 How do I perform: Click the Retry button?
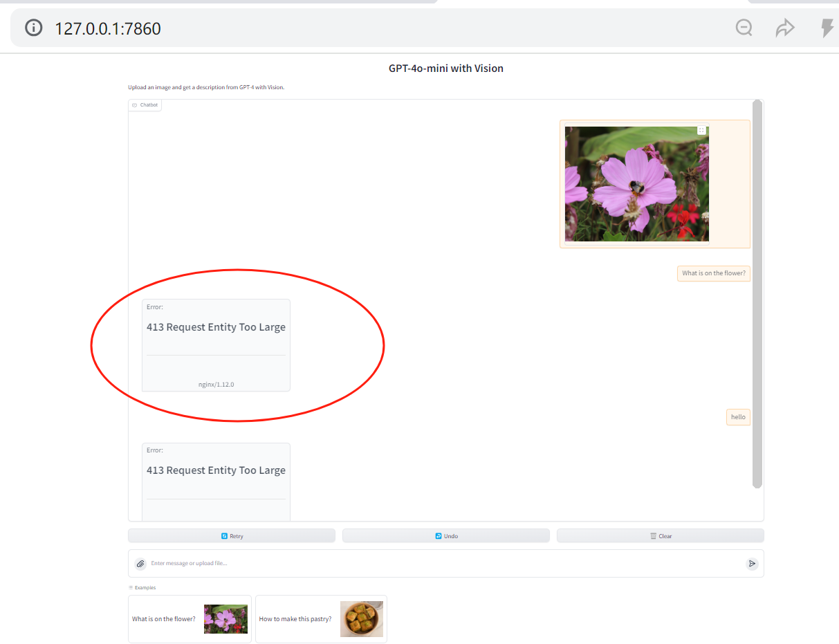(x=232, y=536)
